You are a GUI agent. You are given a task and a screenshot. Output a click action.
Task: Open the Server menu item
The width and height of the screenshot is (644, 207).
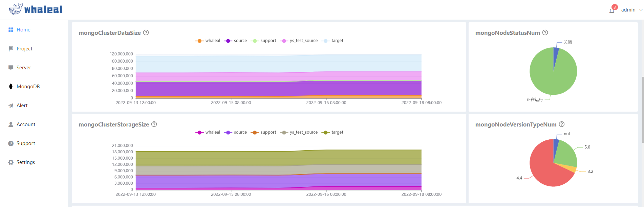coord(34,68)
